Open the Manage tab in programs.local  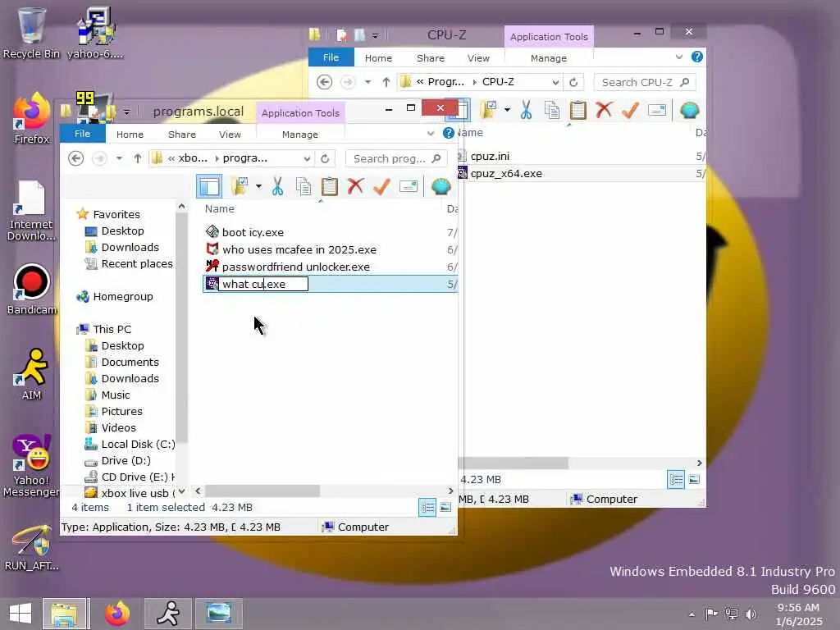pyautogui.click(x=300, y=135)
